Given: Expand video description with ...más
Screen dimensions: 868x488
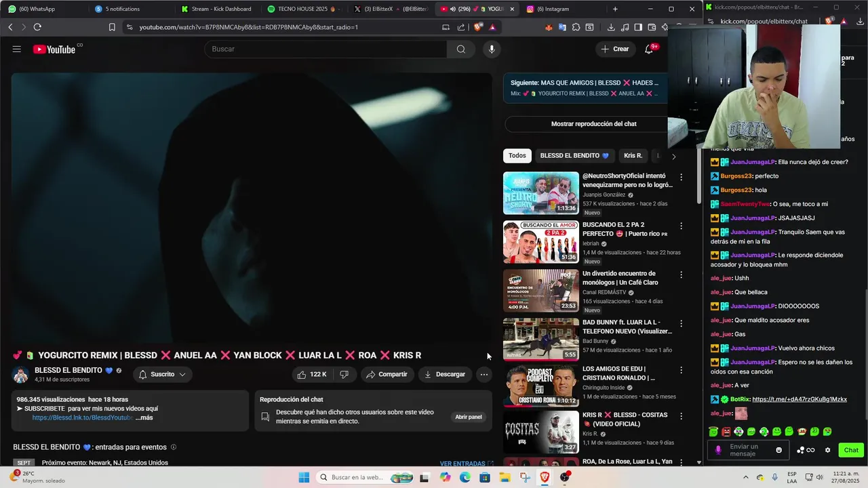Looking at the screenshot, I should [145, 418].
